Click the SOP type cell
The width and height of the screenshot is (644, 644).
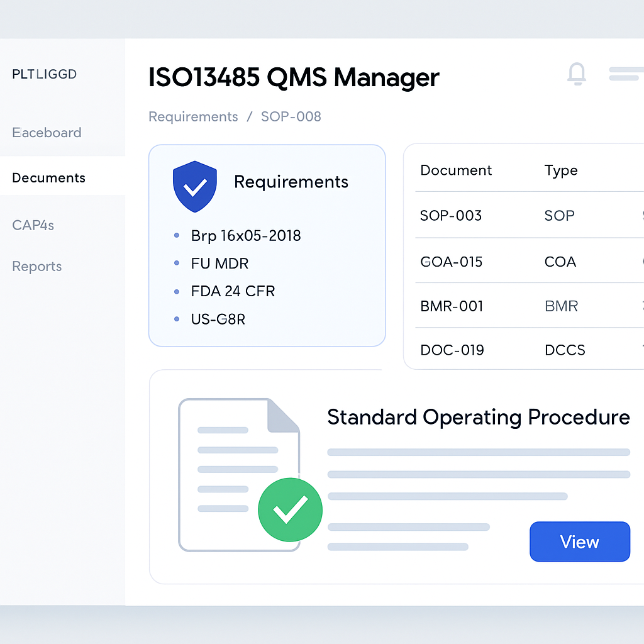tap(559, 216)
